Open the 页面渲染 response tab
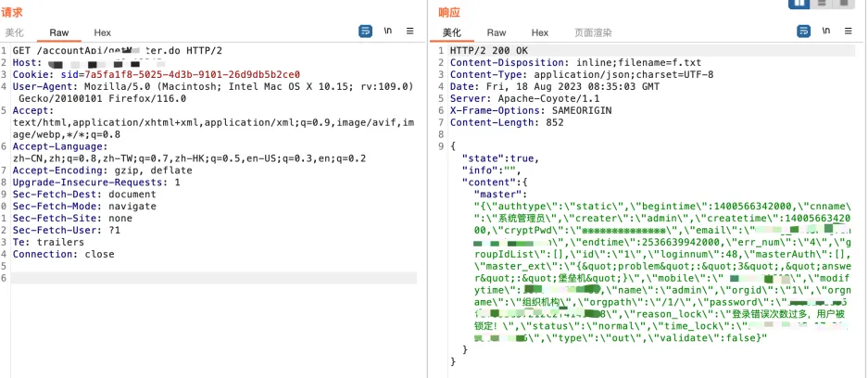Screen dimensions: 868x378 pos(594,32)
